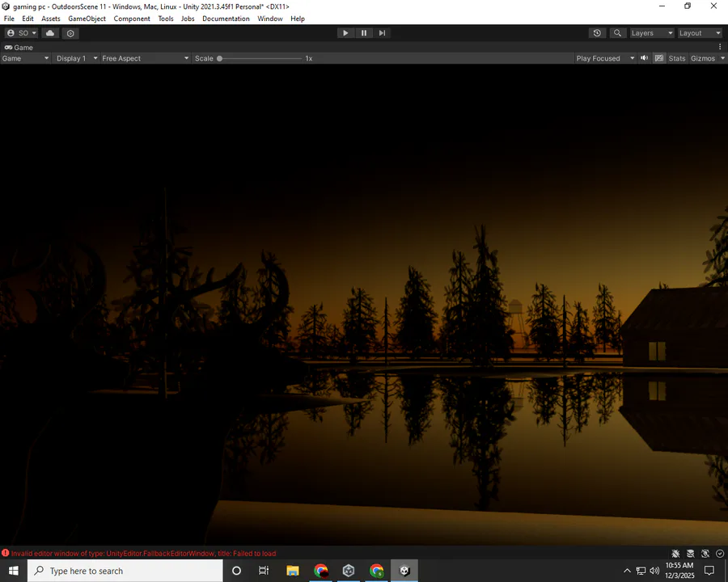Viewport: 728px width, 582px height.
Task: Select the Game view tab
Action: coord(19,48)
